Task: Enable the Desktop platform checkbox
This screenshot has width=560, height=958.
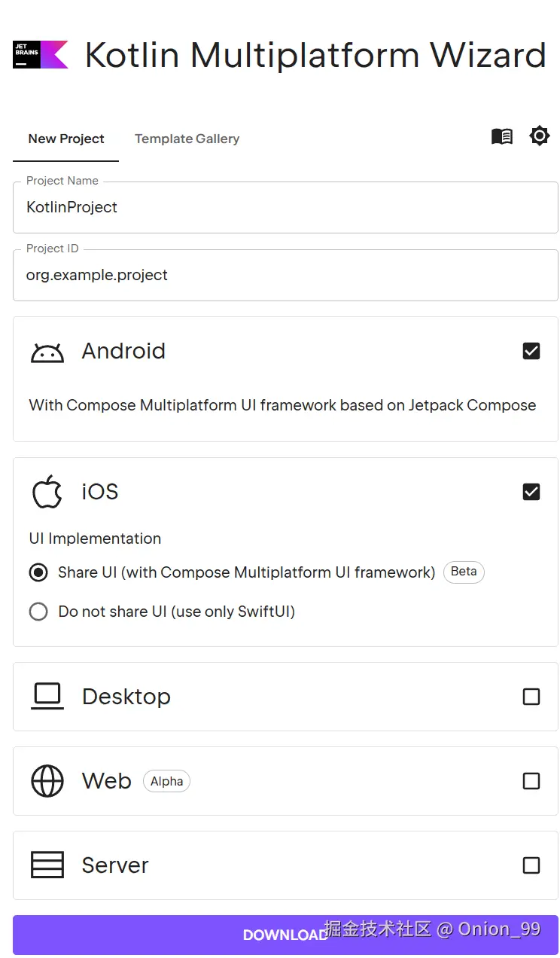Action: click(531, 697)
